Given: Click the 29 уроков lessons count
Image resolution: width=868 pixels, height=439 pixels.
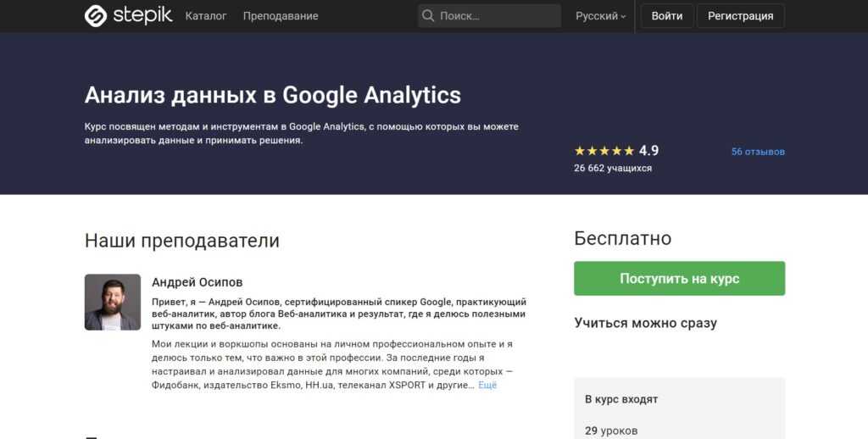Looking at the screenshot, I should (611, 431).
